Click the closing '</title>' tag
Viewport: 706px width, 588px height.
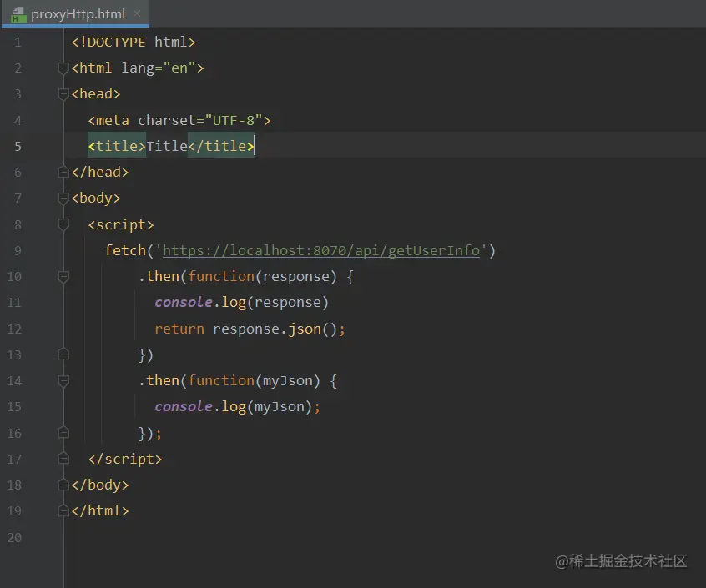(x=221, y=146)
